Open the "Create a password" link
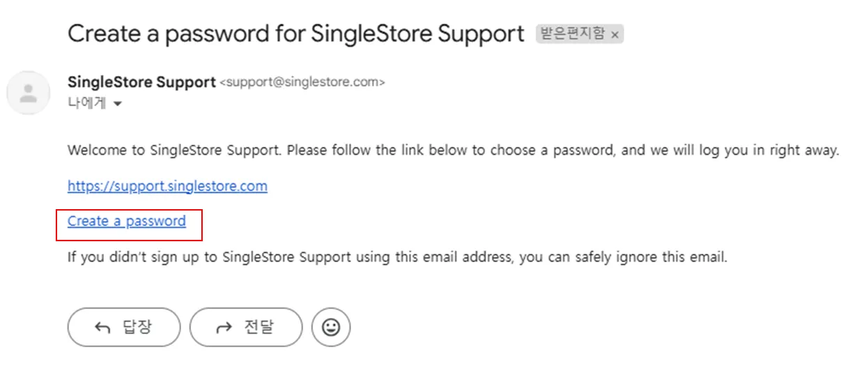Screen dimensions: 868x373 (127, 221)
